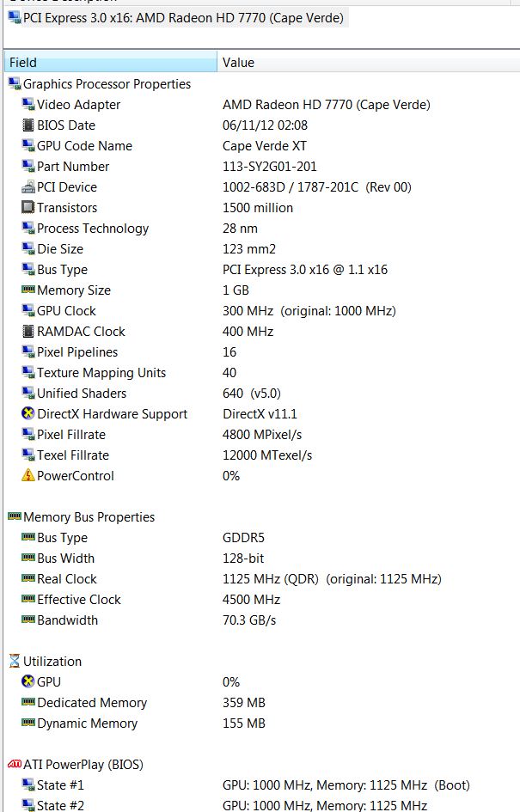Select the '06/11/12 02:08' BIOS date value

pyautogui.click(x=265, y=125)
